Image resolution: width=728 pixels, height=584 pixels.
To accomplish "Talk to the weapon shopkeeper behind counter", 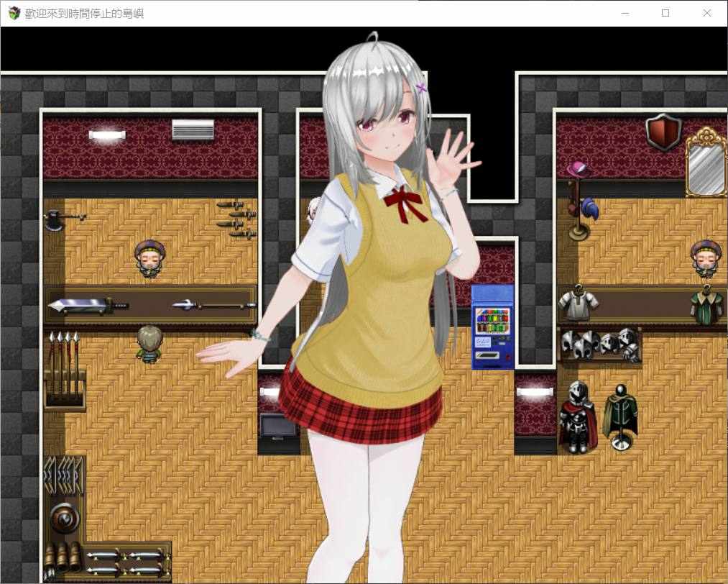I will click(x=149, y=259).
